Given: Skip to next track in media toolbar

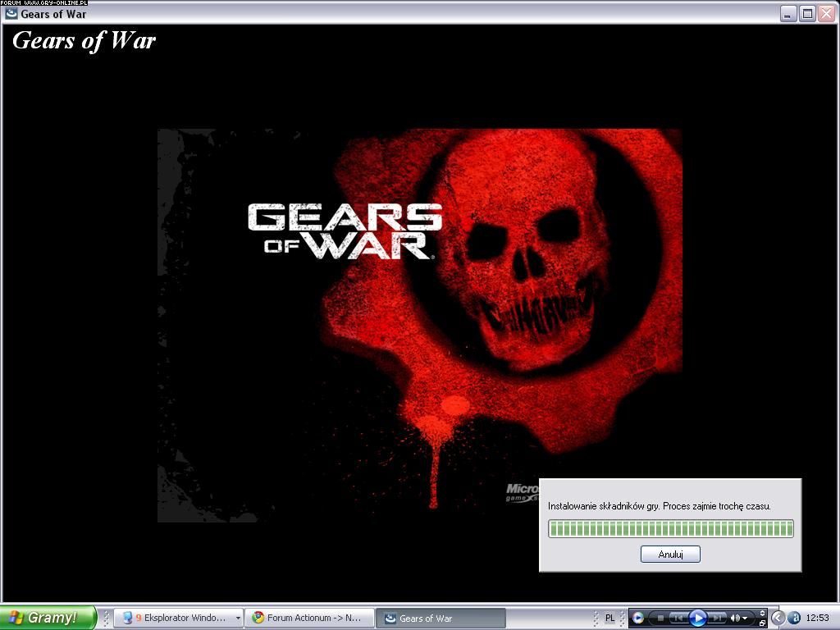Looking at the screenshot, I should pos(717,618).
